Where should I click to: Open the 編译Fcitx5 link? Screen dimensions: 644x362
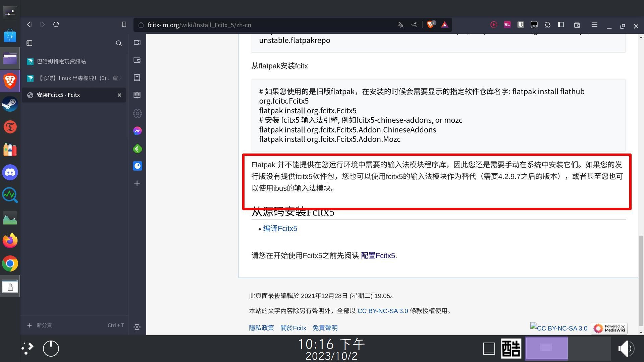click(x=280, y=228)
